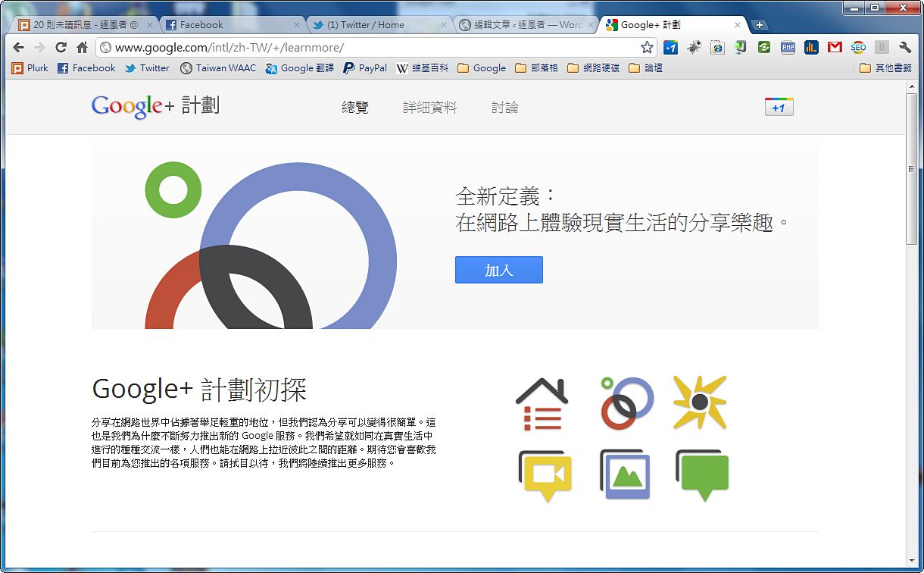Click the forward navigation arrow
924x573 pixels.
click(39, 47)
